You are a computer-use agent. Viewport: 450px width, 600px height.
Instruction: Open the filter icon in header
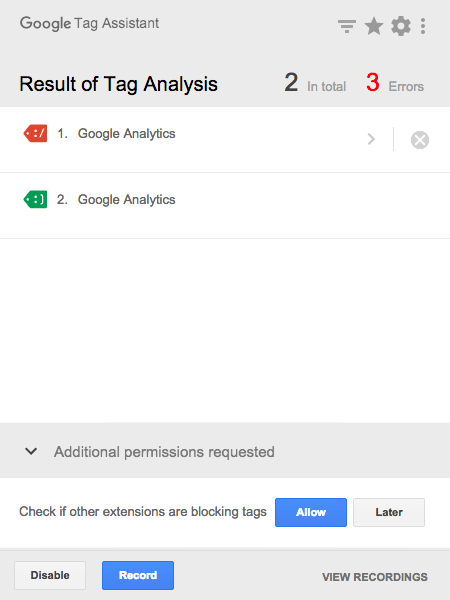(x=347, y=26)
